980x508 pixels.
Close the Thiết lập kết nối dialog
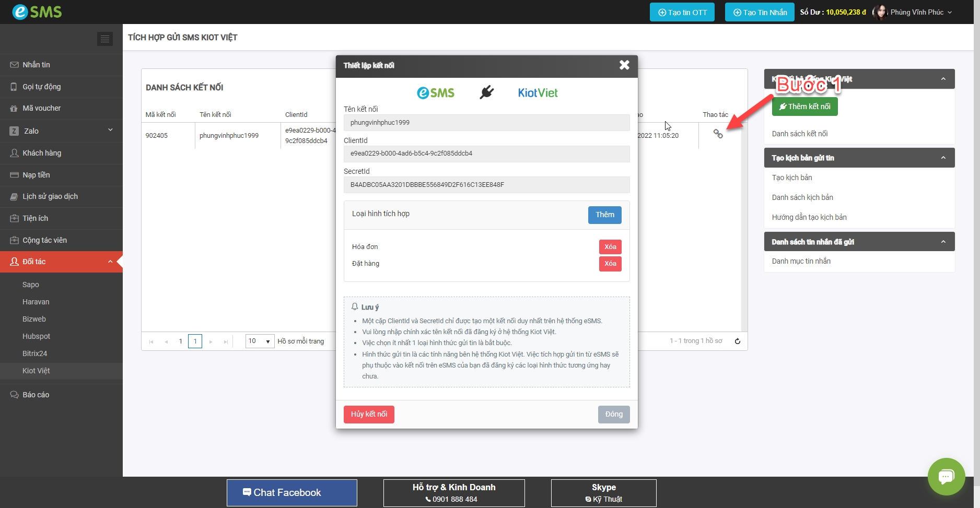click(624, 65)
